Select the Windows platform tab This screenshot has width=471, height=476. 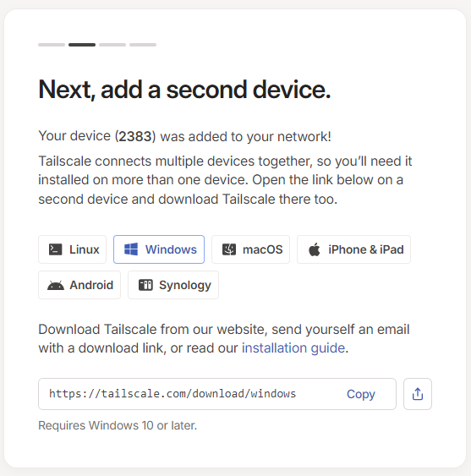tap(159, 249)
